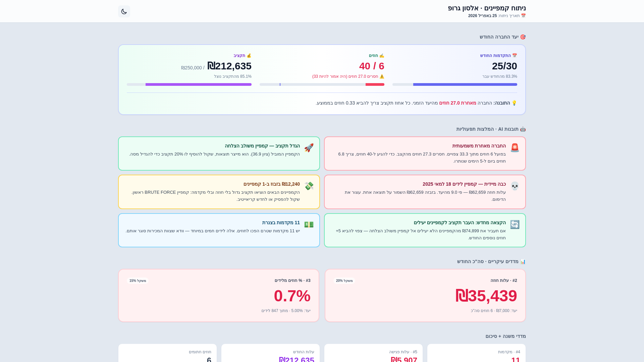Viewport: 644px width, 362px height.
Task: Click the flying money icon on בזבוז card
Action: (x=309, y=186)
